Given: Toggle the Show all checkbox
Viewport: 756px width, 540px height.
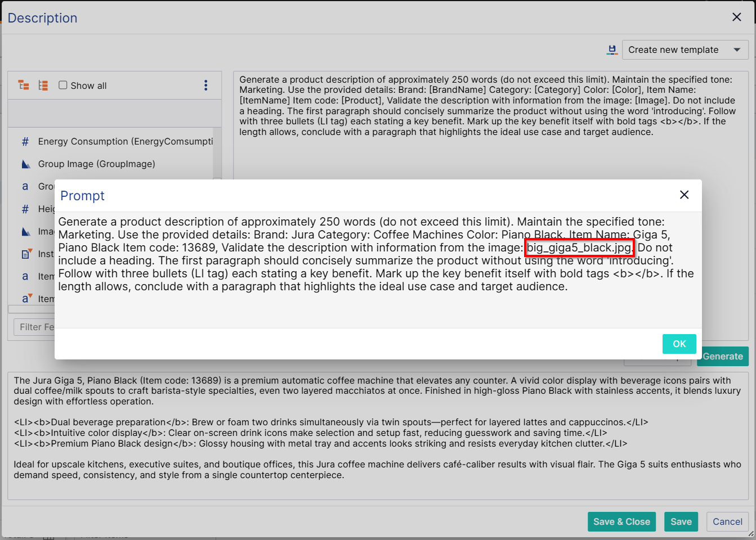Looking at the screenshot, I should pos(63,85).
